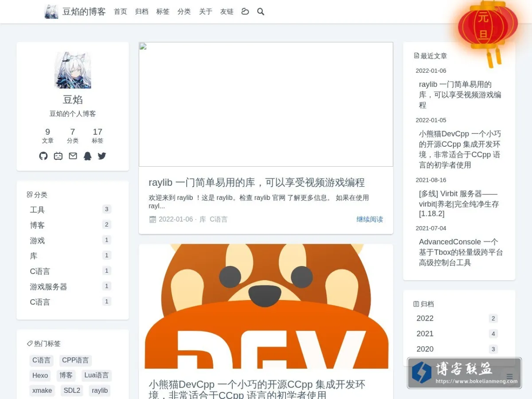Open the QQ penguin icon
Screen dimensions: 532x399
pos(87,156)
